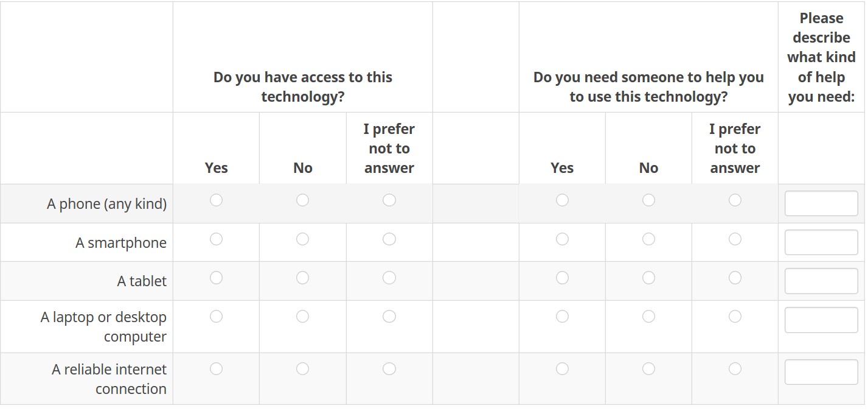This screenshot has height=411, width=868.
Task: Select Yes for needing internet connection help
Action: [x=562, y=368]
